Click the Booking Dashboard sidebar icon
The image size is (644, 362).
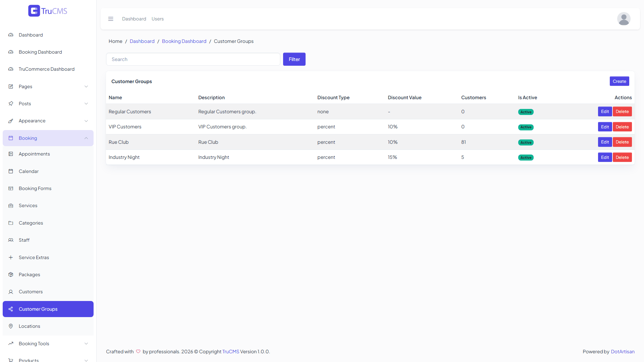(11, 52)
